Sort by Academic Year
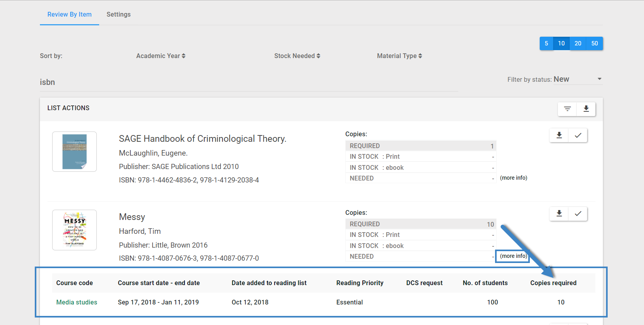The height and width of the screenshot is (325, 644). point(161,56)
